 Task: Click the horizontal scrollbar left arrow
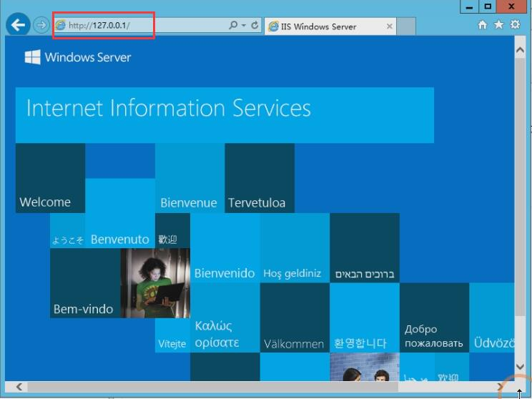coord(19,387)
